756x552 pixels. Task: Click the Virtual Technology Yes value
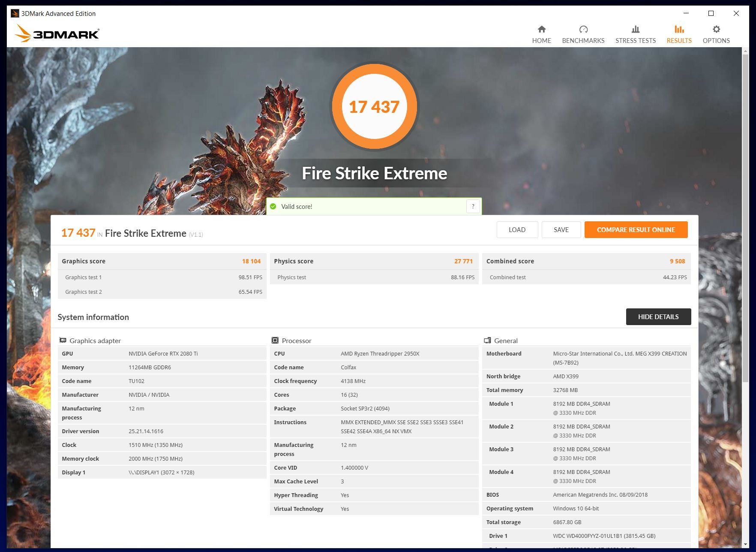(x=345, y=509)
